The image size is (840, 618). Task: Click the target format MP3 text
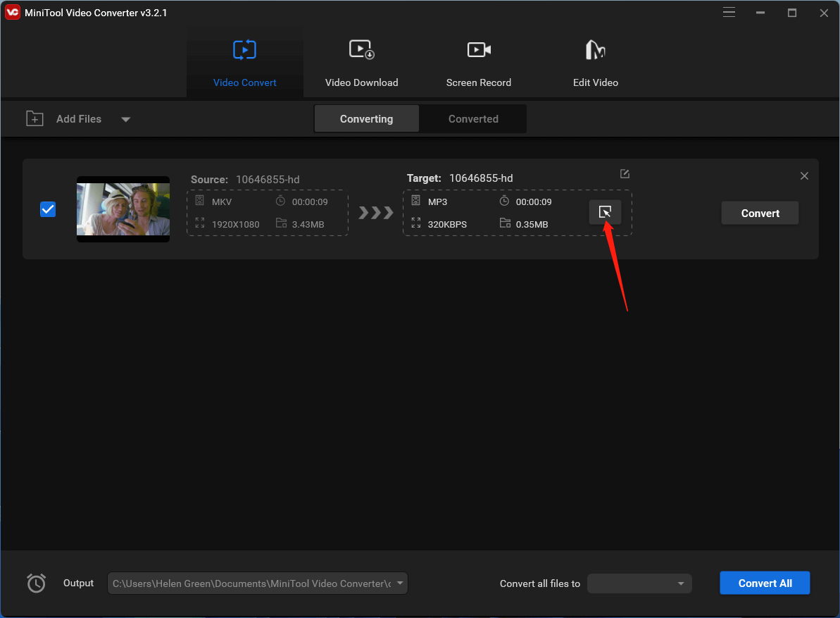pyautogui.click(x=438, y=202)
